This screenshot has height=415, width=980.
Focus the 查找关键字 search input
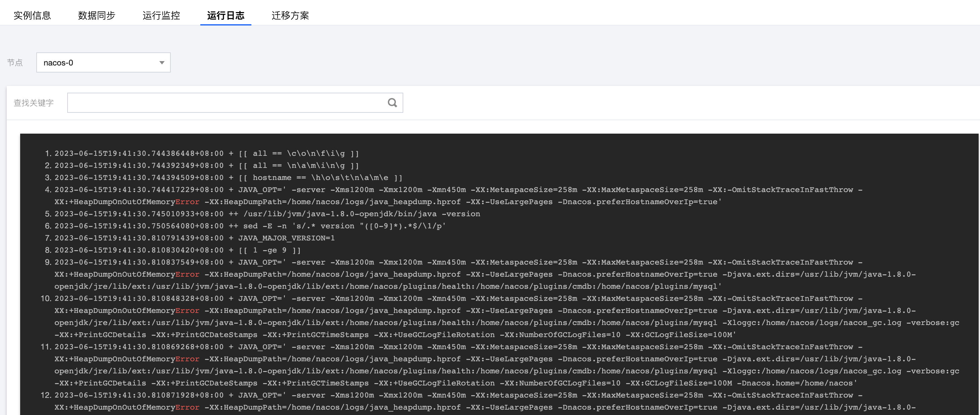point(235,103)
